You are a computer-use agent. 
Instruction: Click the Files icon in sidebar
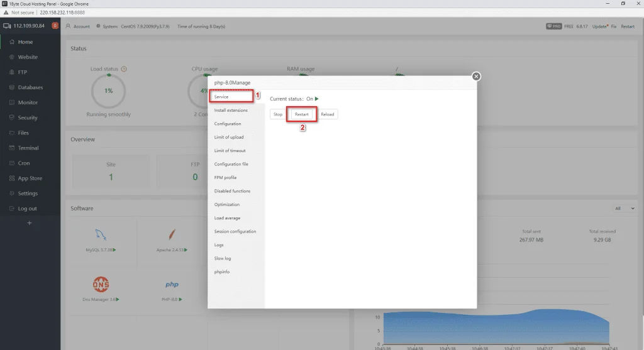pyautogui.click(x=11, y=133)
